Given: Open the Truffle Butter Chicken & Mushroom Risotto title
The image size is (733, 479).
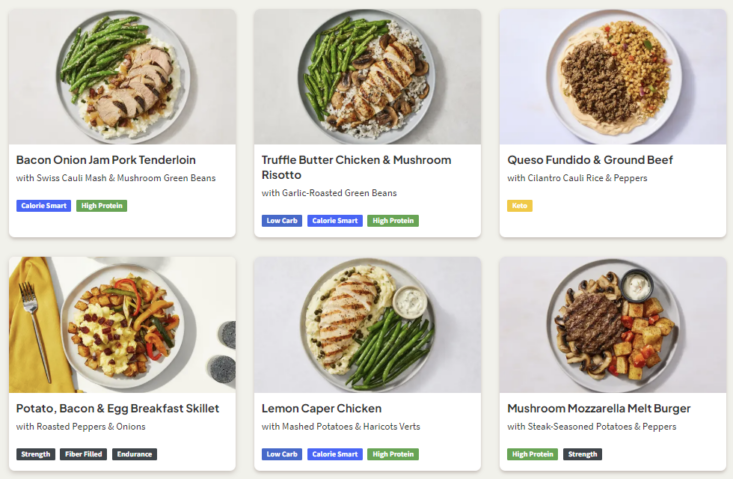Looking at the screenshot, I should click(x=356, y=167).
